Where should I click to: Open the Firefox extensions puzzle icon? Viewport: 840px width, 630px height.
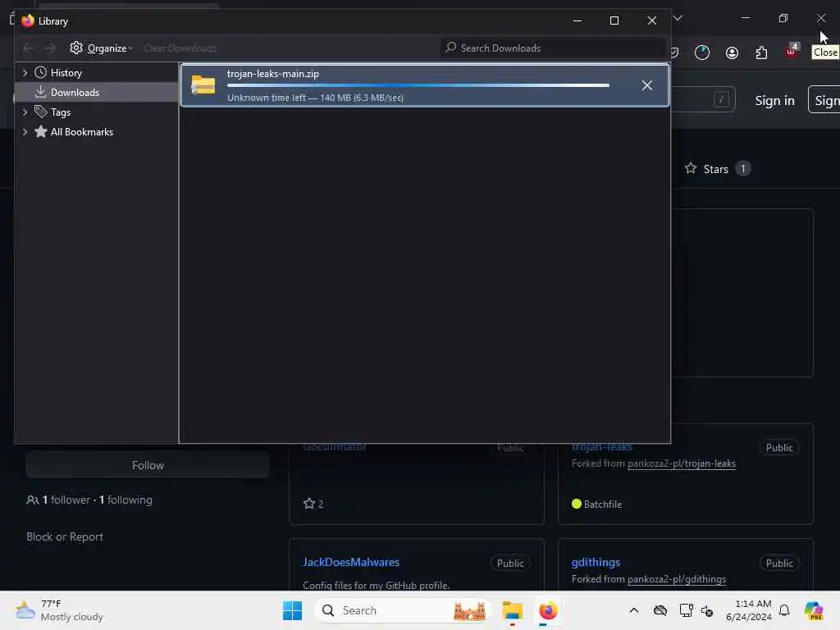[x=761, y=52]
